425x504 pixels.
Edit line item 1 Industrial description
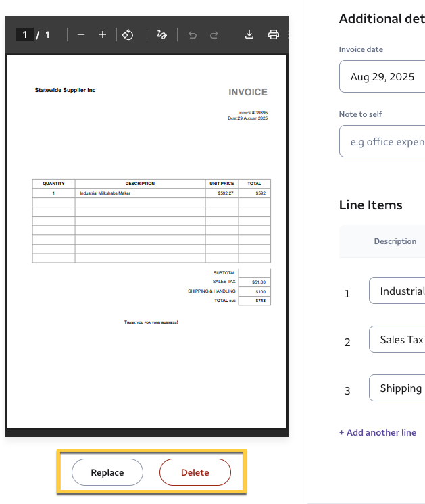tap(397, 291)
